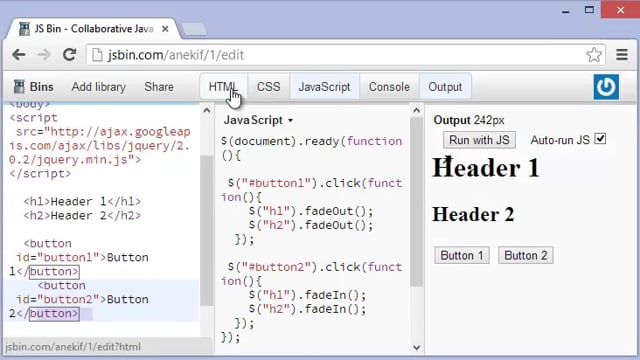Select the JS Bin browser tab
The height and width of the screenshot is (360, 640).
pyautogui.click(x=92, y=29)
